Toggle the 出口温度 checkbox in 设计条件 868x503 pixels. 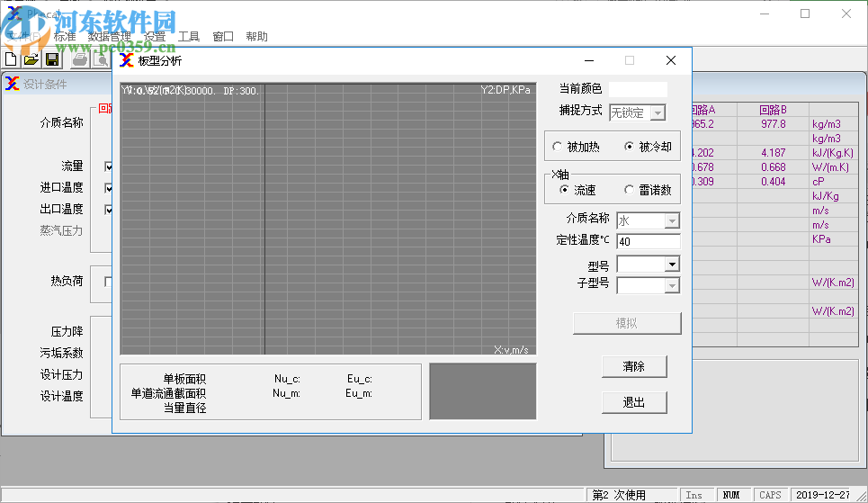click(109, 210)
